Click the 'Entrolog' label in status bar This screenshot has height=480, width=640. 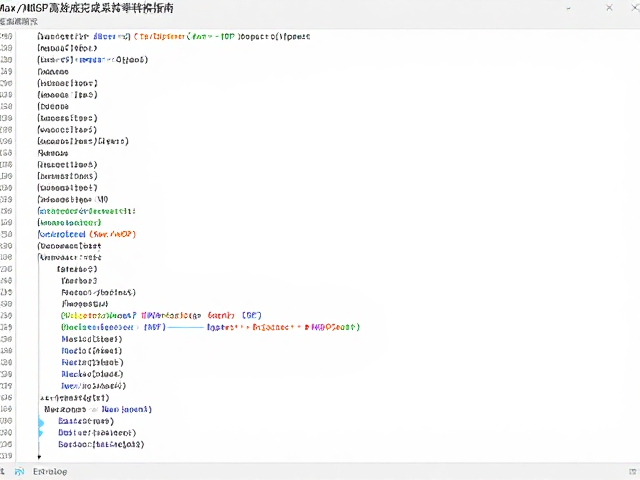[x=50, y=471]
